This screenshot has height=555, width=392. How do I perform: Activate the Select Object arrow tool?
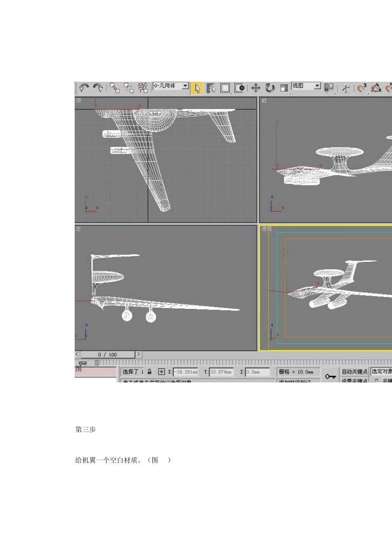197,88
